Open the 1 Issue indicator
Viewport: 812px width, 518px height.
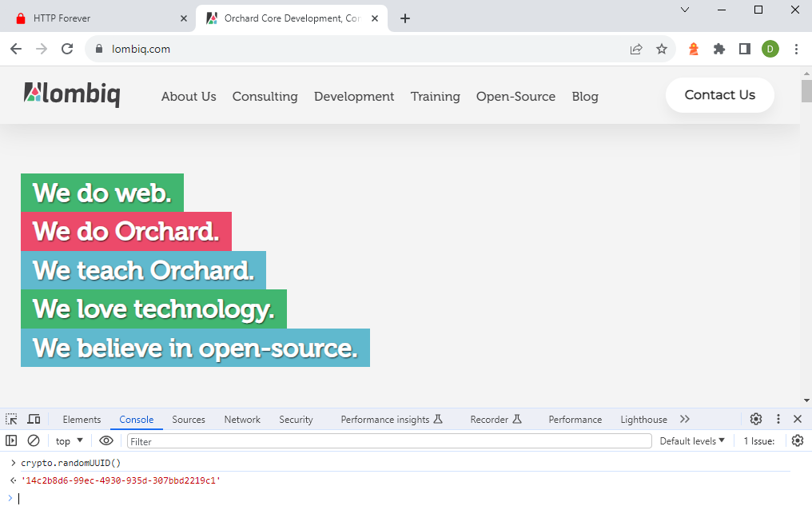coord(758,441)
